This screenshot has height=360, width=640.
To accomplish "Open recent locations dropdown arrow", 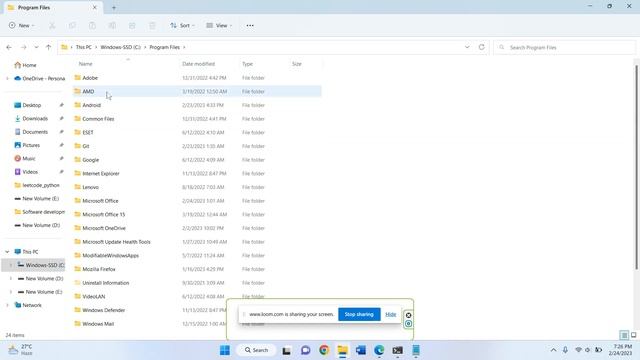I will 36,47.
